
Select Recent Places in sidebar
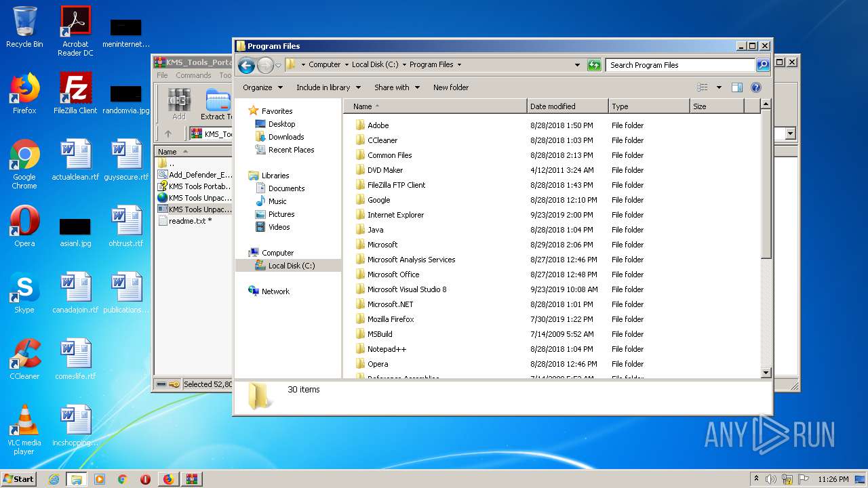pos(291,150)
